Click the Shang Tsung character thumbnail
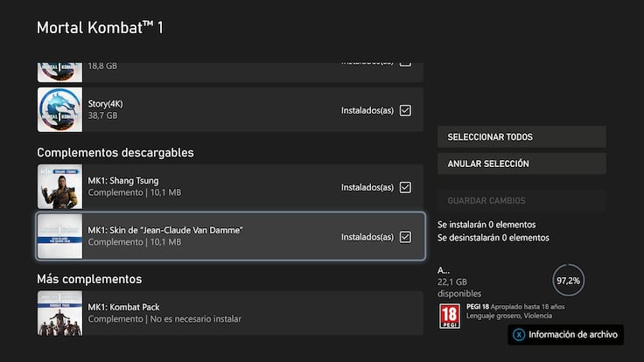Screen dimensions: 644x362 (60, 187)
